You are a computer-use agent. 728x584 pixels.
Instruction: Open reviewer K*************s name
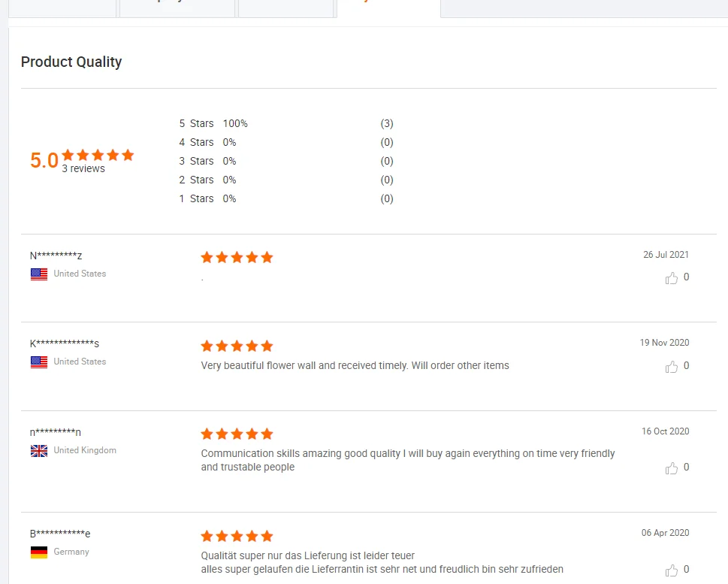click(65, 343)
